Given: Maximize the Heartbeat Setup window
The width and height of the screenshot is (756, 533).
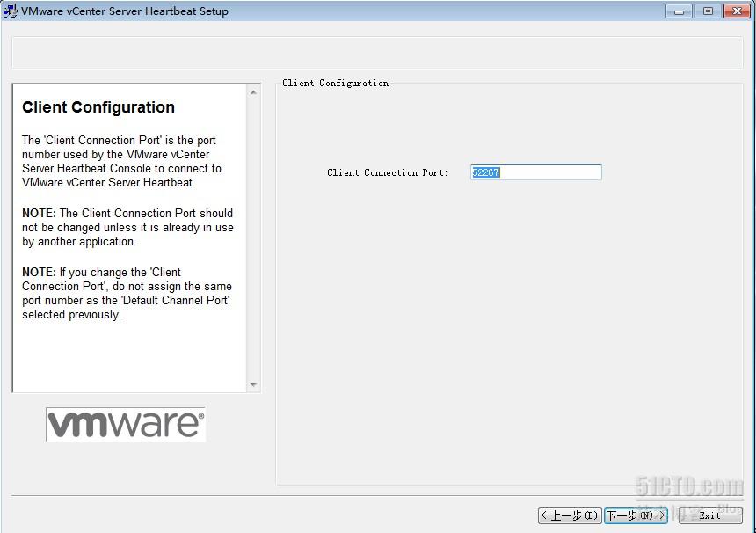Looking at the screenshot, I should (708, 11).
